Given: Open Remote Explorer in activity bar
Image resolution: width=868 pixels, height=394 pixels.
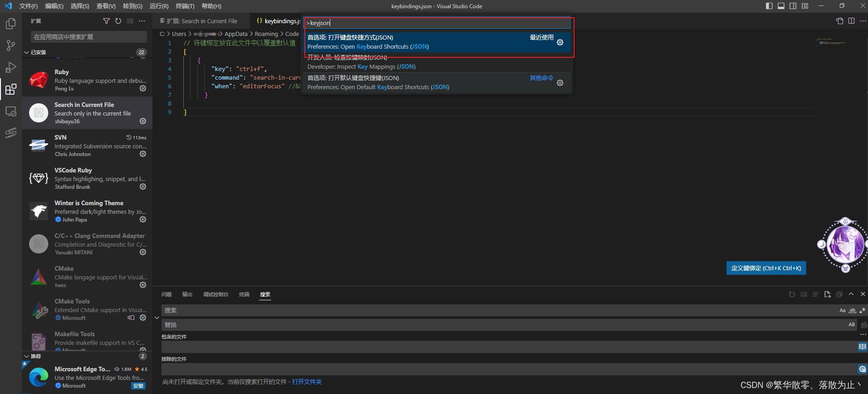Looking at the screenshot, I should (11, 111).
